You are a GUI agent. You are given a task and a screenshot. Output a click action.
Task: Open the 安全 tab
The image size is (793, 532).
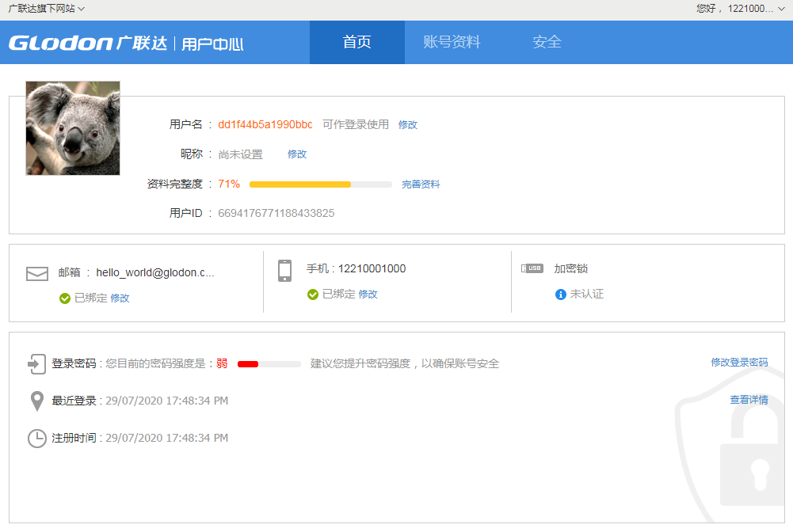pos(547,43)
